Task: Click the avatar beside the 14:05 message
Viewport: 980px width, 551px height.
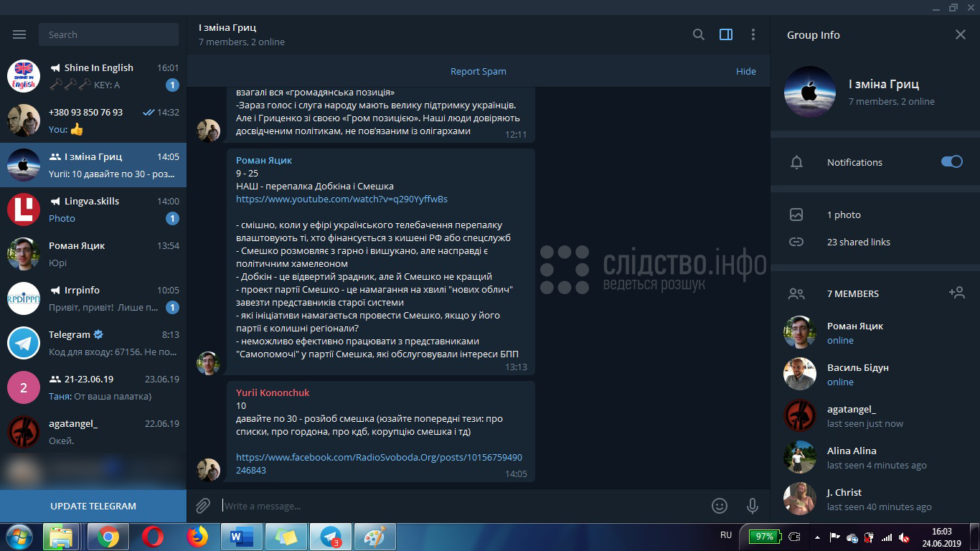Action: pos(209,470)
